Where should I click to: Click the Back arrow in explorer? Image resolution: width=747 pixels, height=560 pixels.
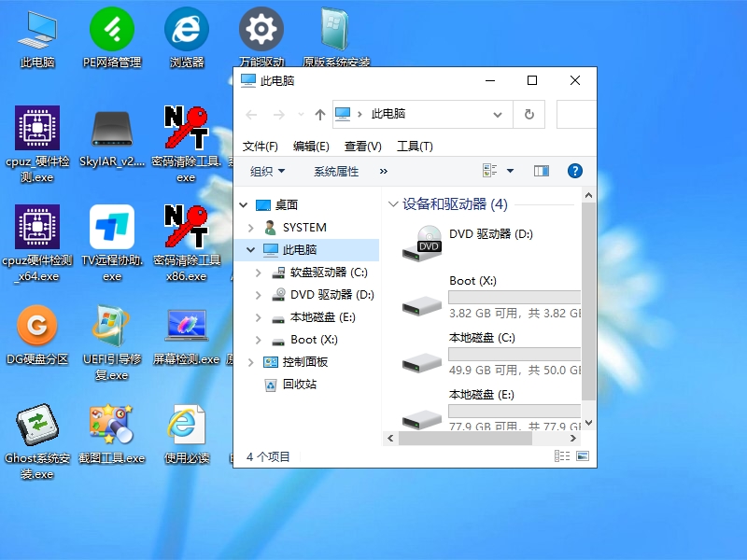[251, 114]
